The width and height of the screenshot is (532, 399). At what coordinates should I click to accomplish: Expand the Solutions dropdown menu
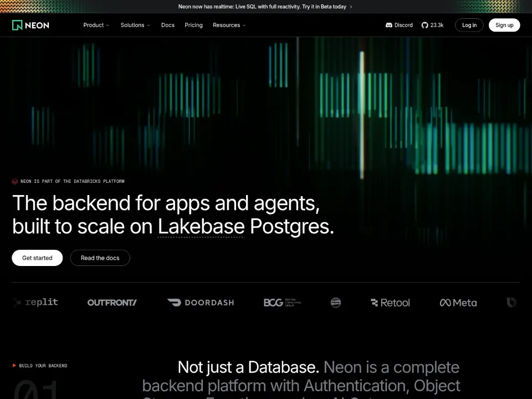click(x=135, y=25)
